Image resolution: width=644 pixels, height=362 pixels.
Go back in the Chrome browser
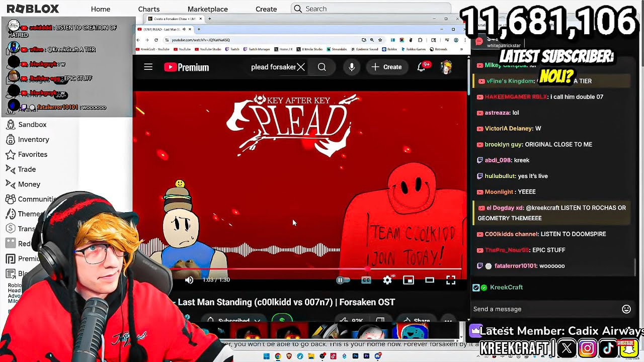point(139,40)
